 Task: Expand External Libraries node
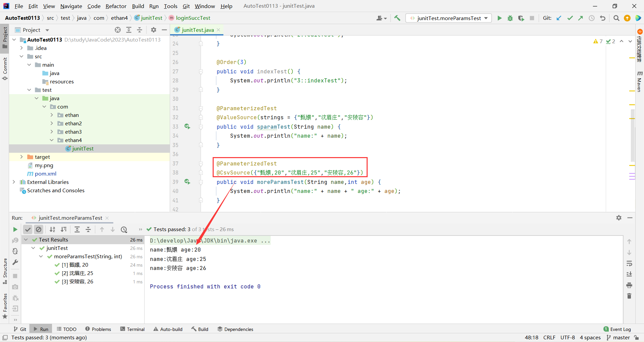(14, 182)
